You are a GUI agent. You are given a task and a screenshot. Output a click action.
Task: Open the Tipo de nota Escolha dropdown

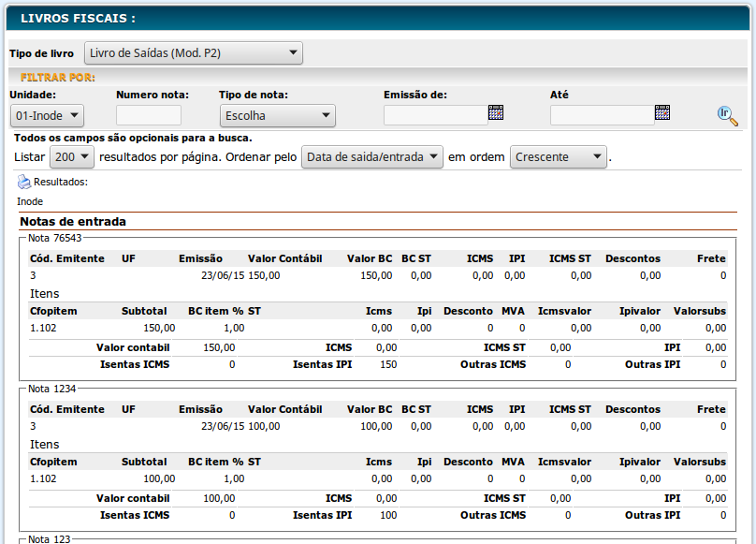tap(277, 116)
